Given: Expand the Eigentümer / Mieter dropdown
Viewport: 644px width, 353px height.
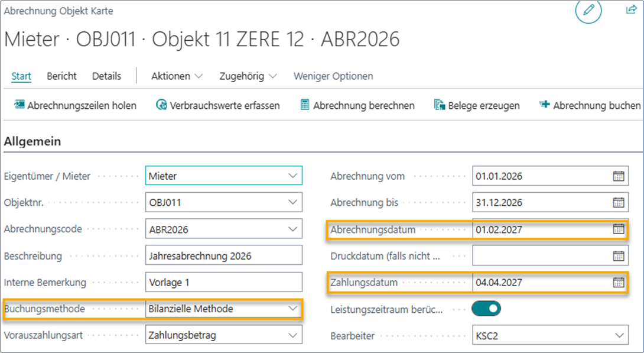Looking at the screenshot, I should [x=294, y=175].
